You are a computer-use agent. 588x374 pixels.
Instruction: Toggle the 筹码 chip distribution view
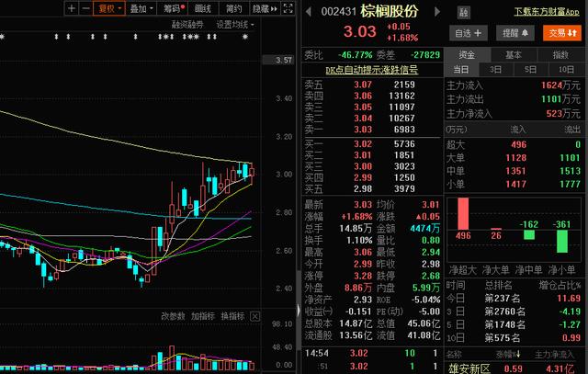click(x=174, y=8)
